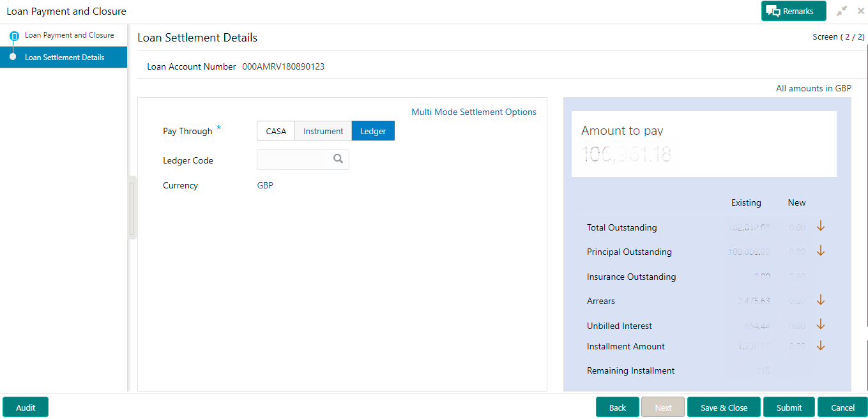The width and height of the screenshot is (868, 419).
Task: Click the collapse window arrows icon
Action: tap(842, 11)
